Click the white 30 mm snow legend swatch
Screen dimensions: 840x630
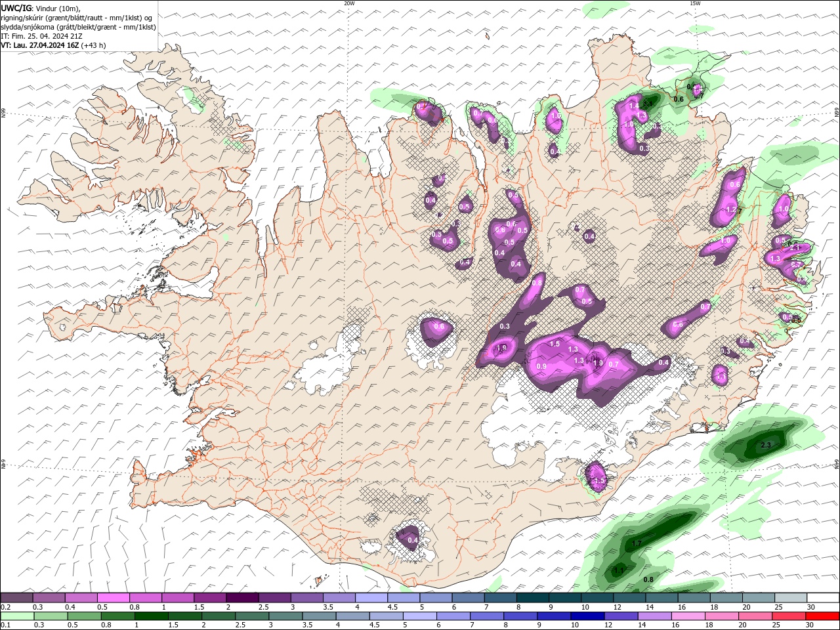(x=822, y=598)
